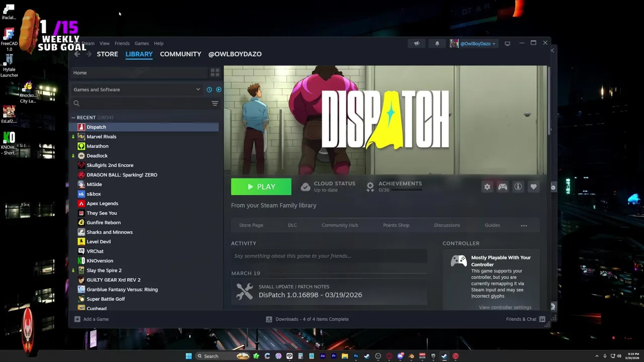Click the green PLAY button
The image size is (644, 362).
pos(261,187)
